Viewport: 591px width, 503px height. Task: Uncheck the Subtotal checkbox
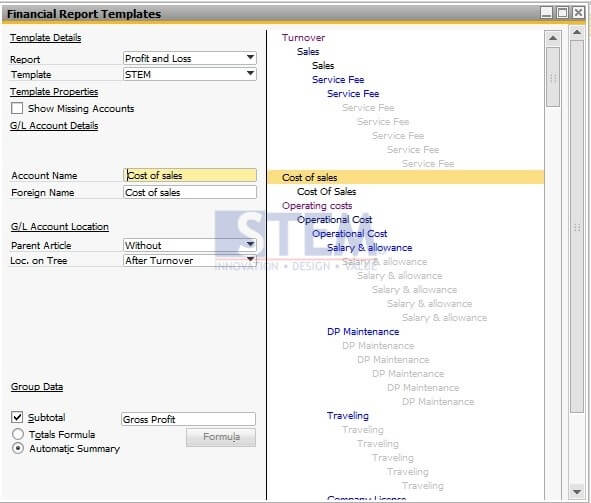point(17,417)
